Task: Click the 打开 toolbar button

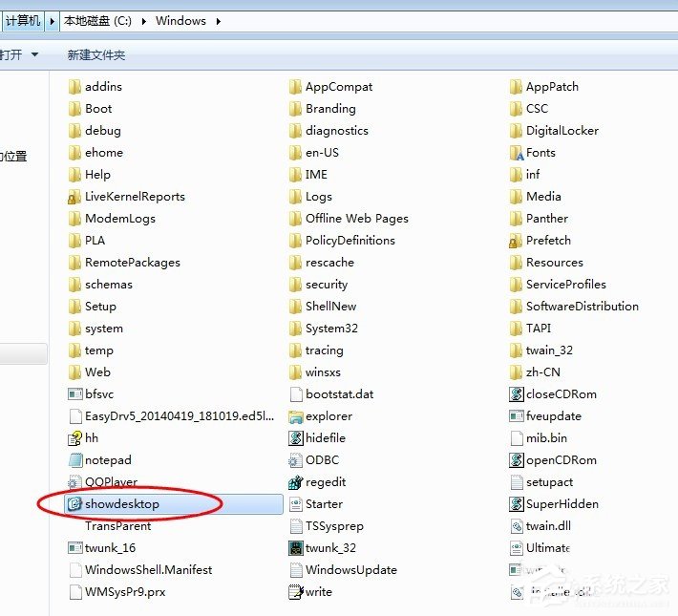Action: pyautogui.click(x=11, y=55)
